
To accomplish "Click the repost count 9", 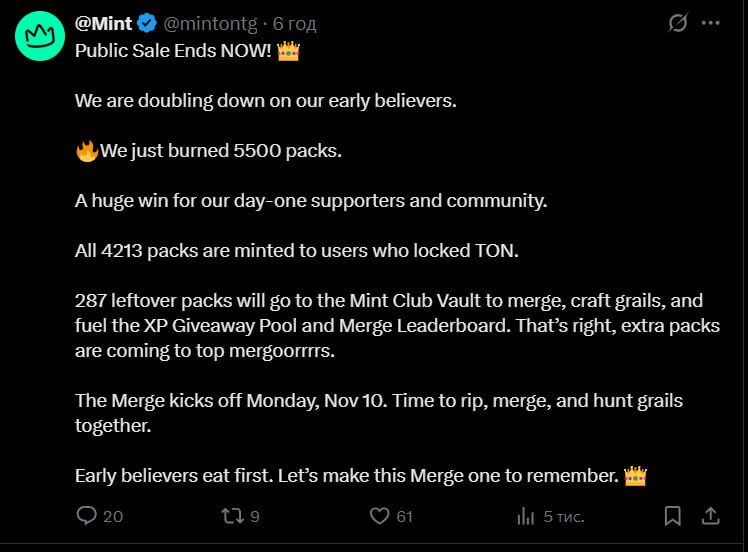I will click(255, 516).
